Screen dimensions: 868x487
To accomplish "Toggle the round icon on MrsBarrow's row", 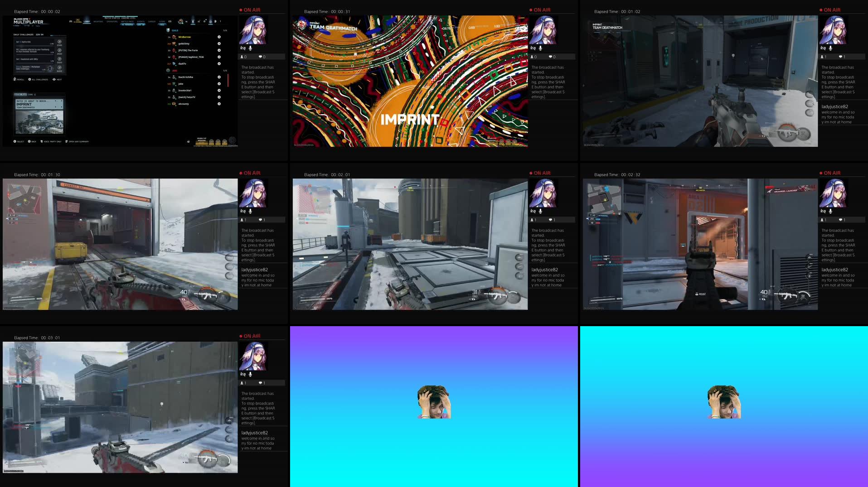I will [219, 37].
